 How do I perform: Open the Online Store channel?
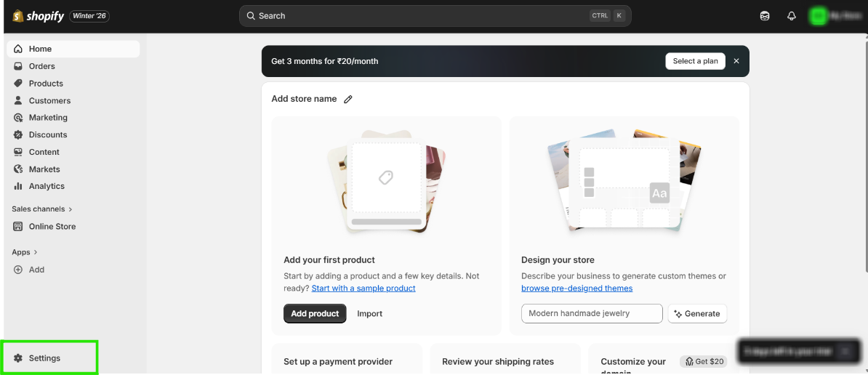pos(52,227)
